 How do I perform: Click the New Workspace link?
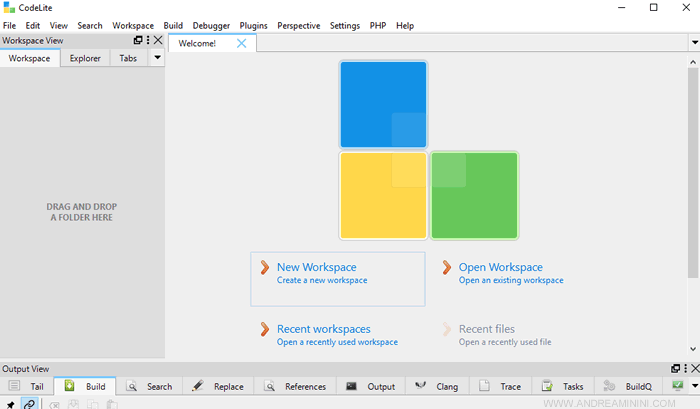(316, 267)
